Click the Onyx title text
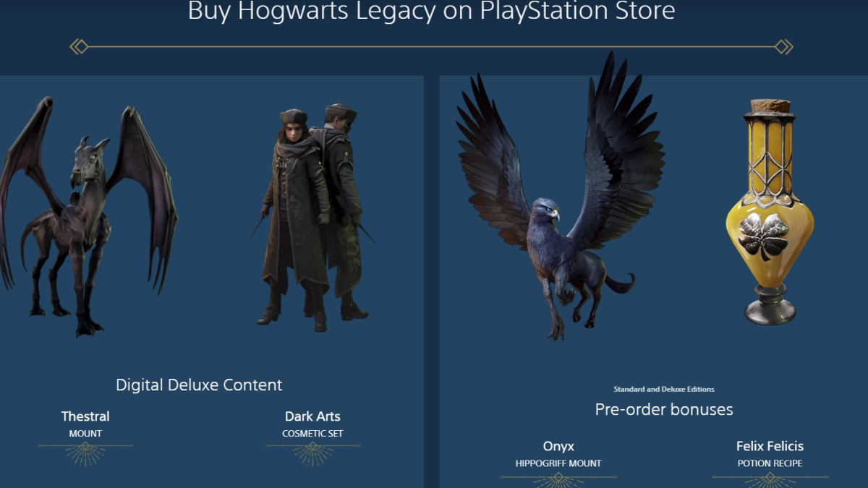The width and height of the screenshot is (868, 488). [x=558, y=446]
